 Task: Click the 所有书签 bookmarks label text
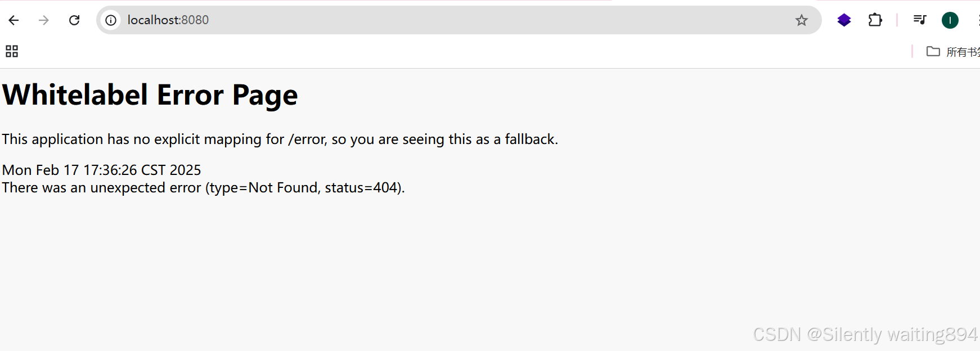click(960, 51)
